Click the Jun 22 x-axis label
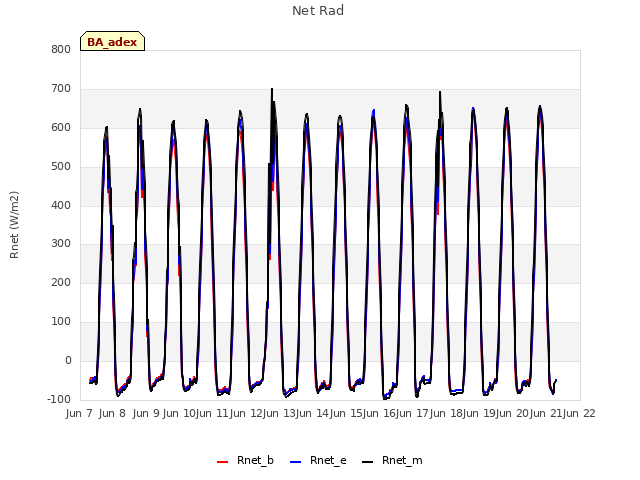Viewport: 640px width, 480px height. pyautogui.click(x=579, y=413)
